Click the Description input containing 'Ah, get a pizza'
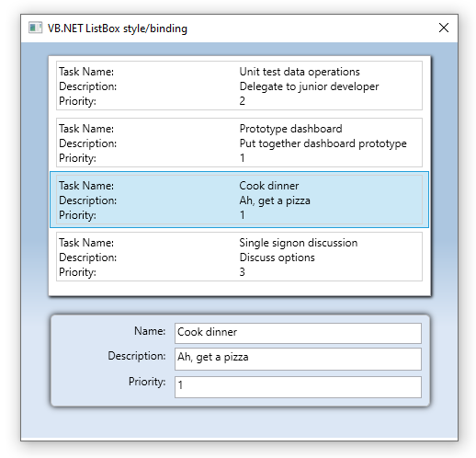476x458 pixels. (x=298, y=359)
